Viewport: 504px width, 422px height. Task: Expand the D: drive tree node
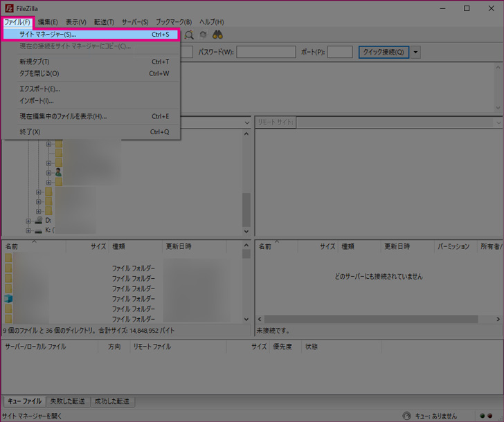coord(28,221)
